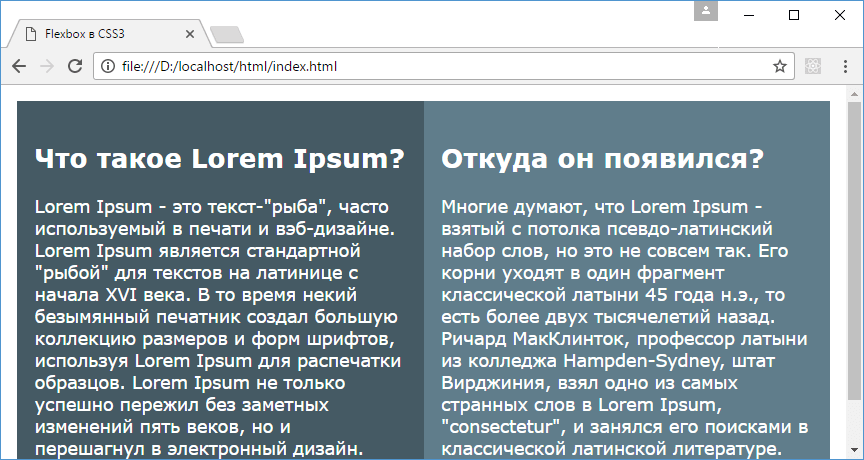Bookmark this page with the star icon
The image size is (864, 460).
pyautogui.click(x=779, y=67)
